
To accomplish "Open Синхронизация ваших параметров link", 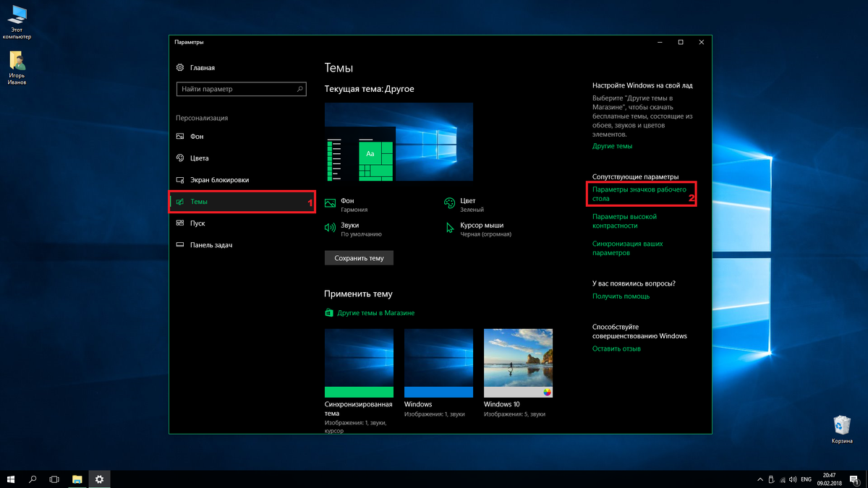I will click(627, 249).
